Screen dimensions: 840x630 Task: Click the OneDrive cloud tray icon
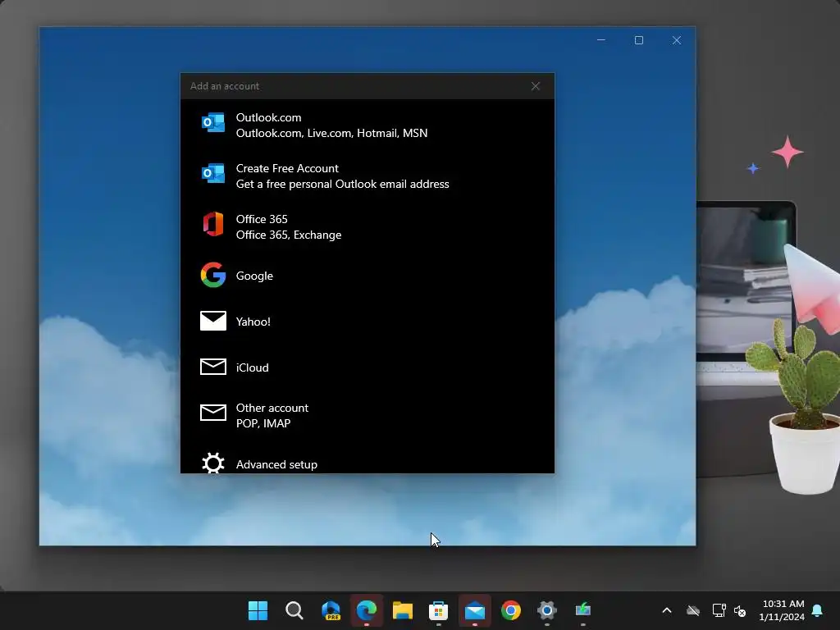pos(693,610)
